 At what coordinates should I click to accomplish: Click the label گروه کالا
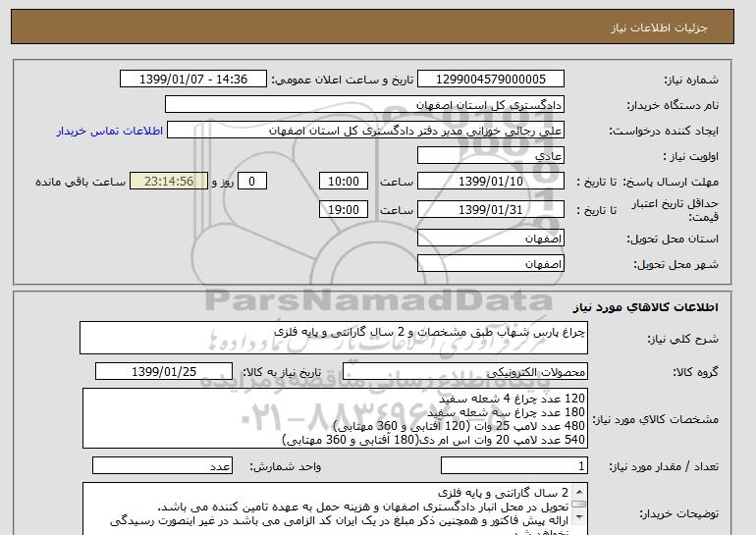696,372
